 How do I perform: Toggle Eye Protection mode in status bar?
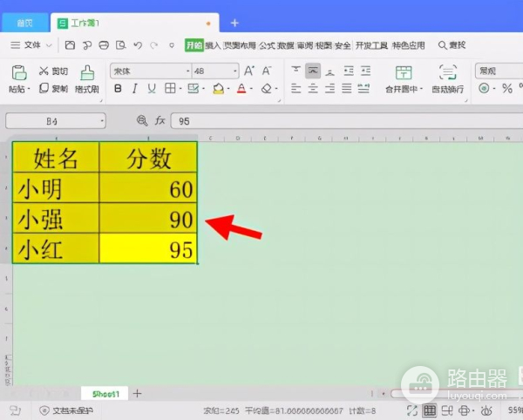tap(487, 410)
